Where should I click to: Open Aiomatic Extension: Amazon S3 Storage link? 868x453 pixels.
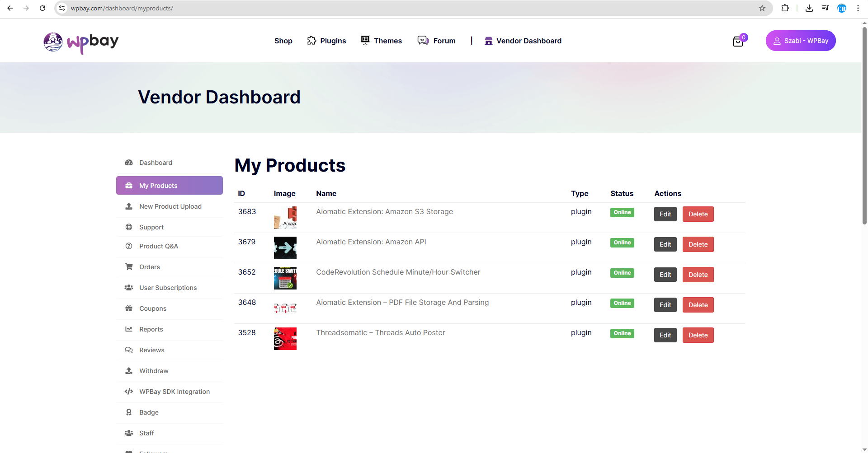click(384, 211)
